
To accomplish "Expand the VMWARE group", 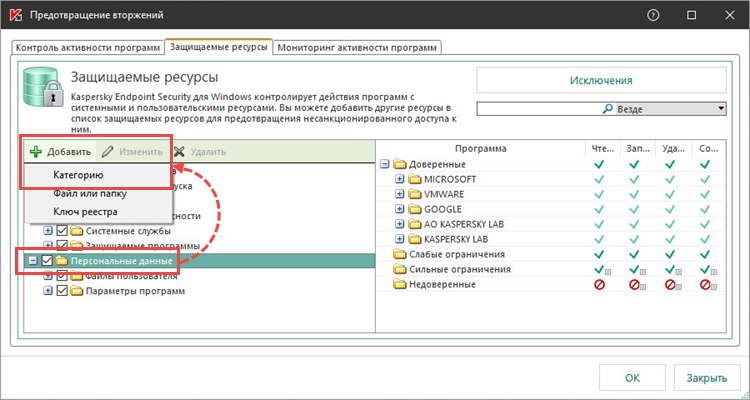I will click(400, 194).
